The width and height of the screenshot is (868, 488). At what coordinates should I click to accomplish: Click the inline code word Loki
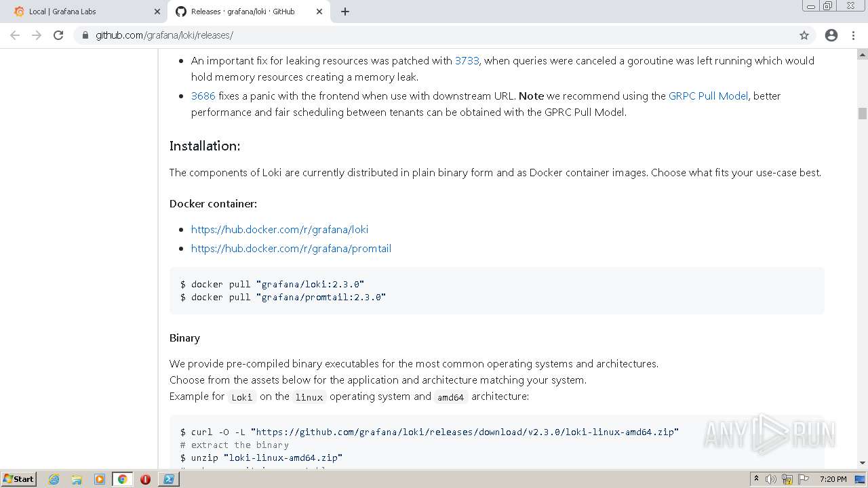tap(241, 397)
